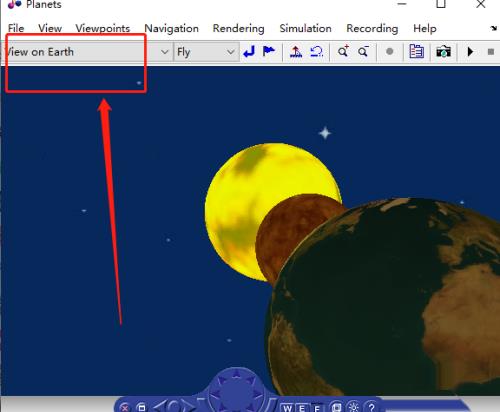500x412 pixels.
Task: Zoom in with the magnifier plus icon
Action: tap(343, 51)
